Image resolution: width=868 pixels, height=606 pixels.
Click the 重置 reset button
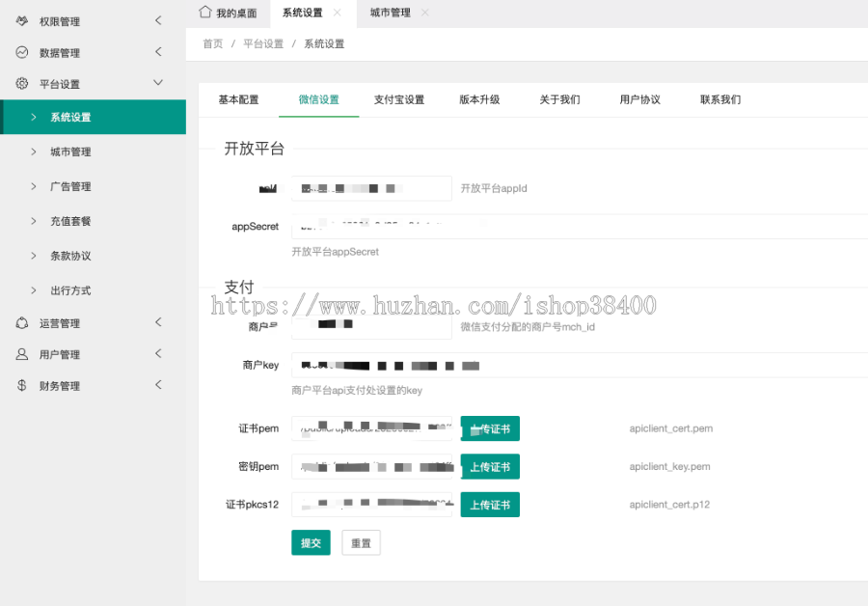(361, 543)
